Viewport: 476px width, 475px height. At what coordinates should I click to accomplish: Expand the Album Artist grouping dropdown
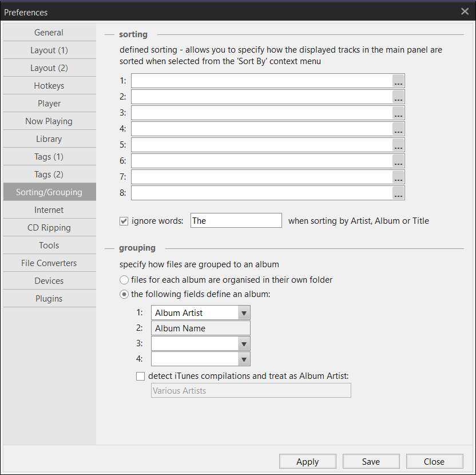[x=244, y=313]
